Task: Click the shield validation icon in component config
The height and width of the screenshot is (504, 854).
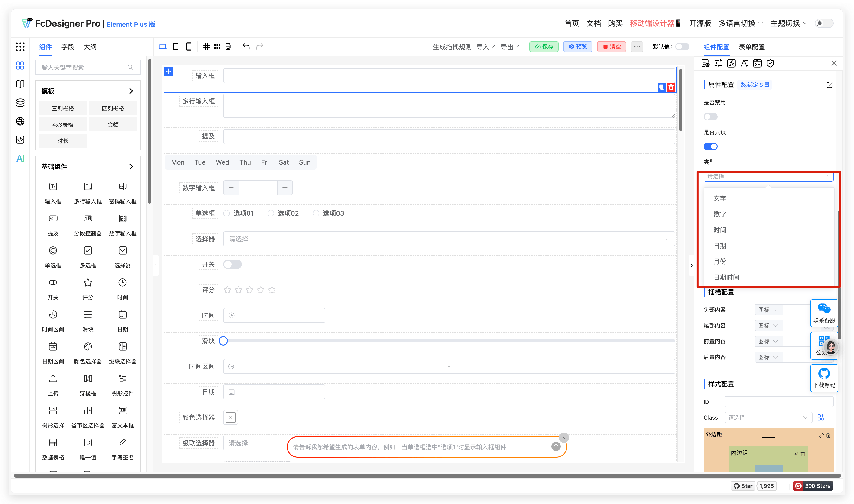Action: [x=770, y=63]
